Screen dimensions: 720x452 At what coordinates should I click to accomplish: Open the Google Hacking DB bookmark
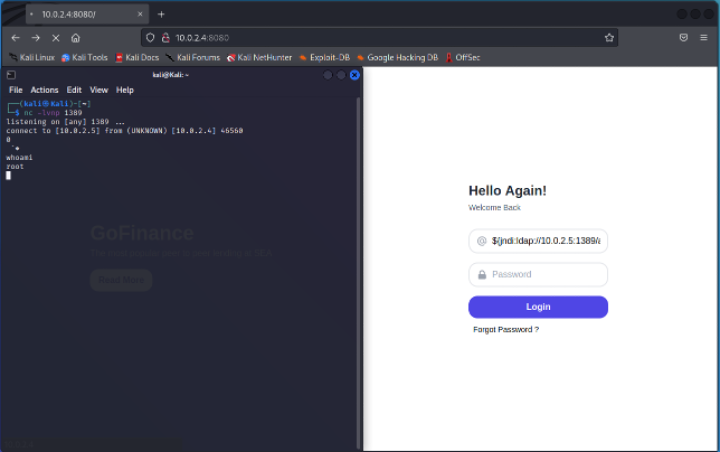pyautogui.click(x=397, y=57)
